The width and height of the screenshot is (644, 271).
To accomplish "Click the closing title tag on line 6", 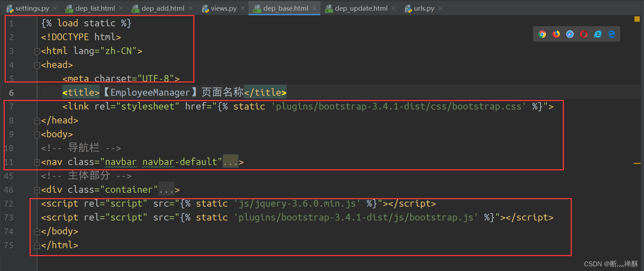I will tap(265, 92).
